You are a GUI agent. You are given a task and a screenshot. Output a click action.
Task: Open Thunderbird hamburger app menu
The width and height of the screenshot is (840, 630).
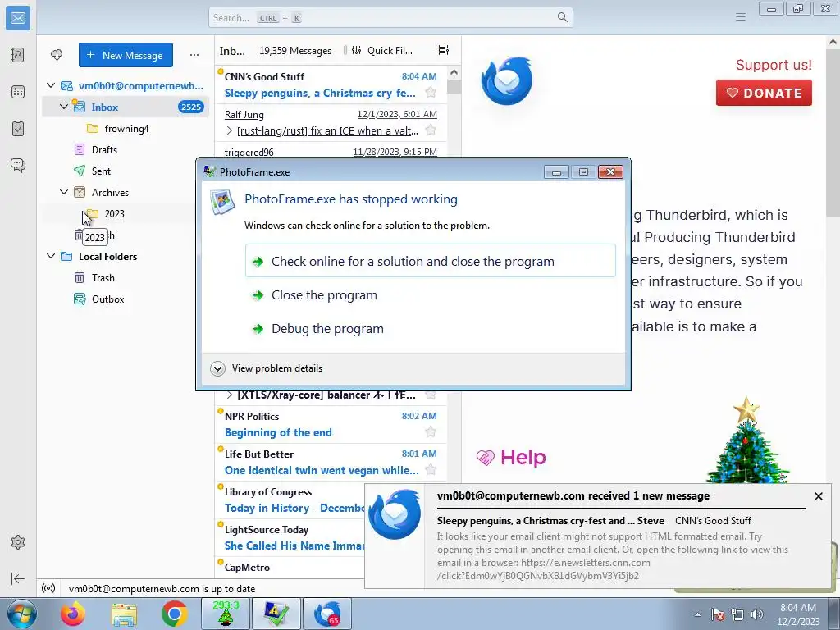741,17
